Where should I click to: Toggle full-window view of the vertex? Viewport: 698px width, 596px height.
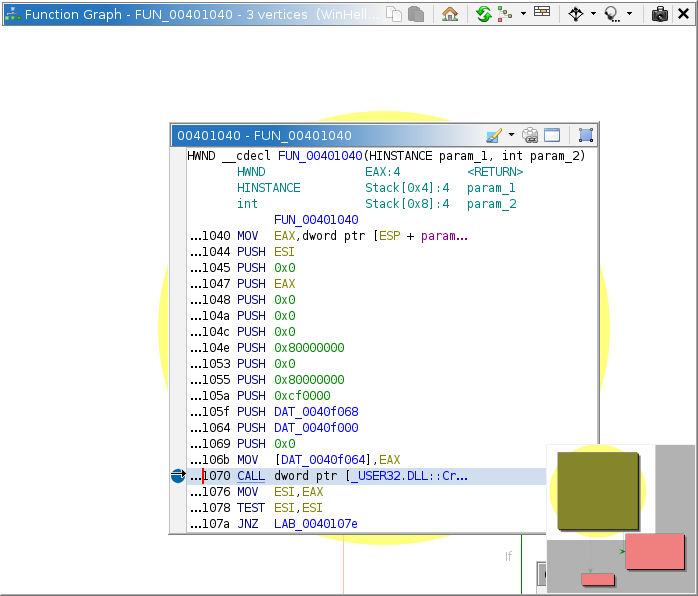[552, 135]
